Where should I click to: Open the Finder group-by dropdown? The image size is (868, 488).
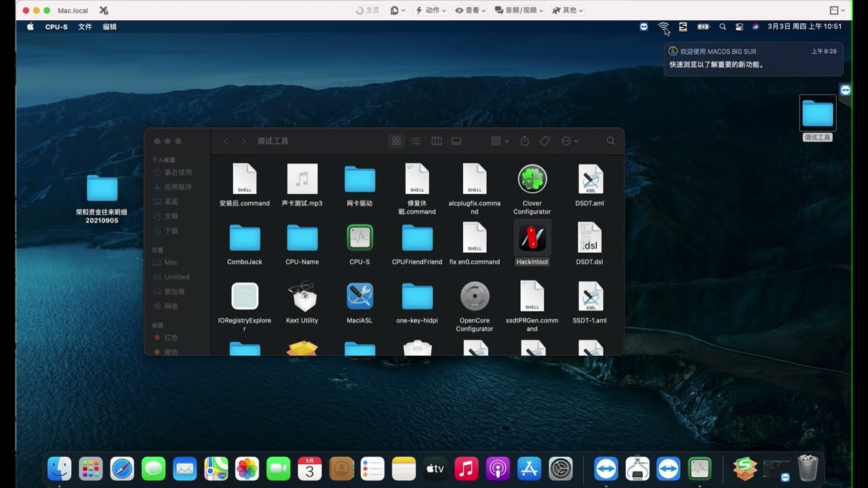pyautogui.click(x=500, y=141)
